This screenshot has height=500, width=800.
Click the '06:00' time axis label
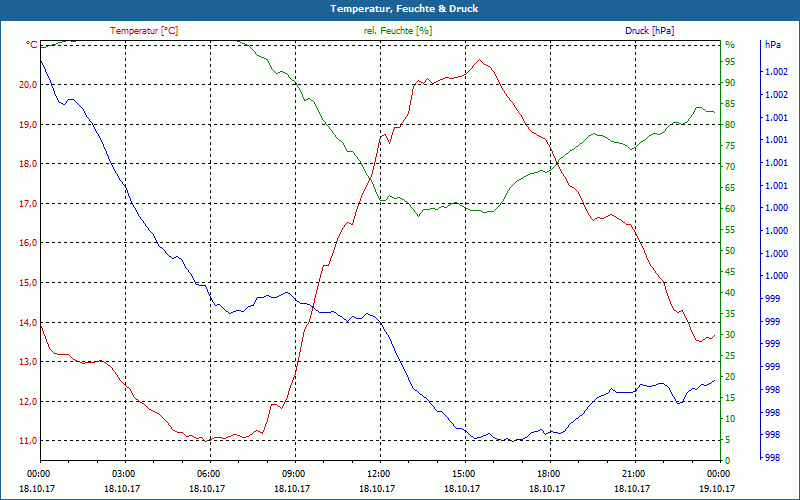[208, 473]
